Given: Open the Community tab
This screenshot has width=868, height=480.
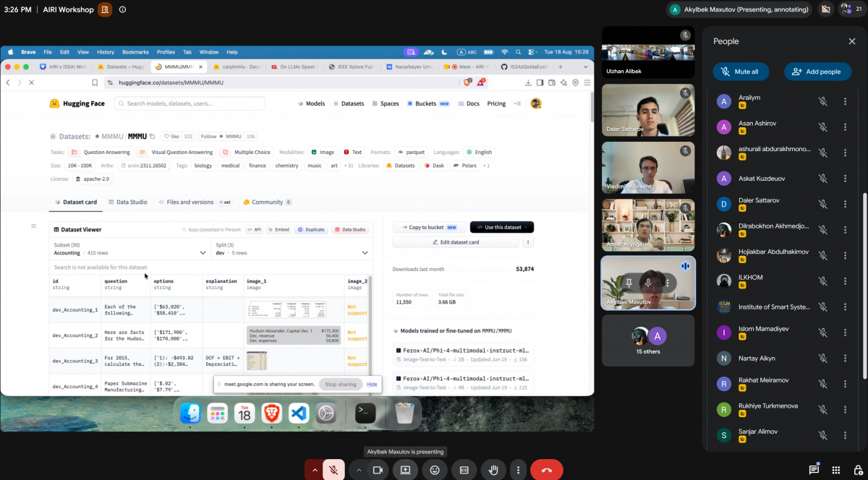Looking at the screenshot, I should pos(267,202).
